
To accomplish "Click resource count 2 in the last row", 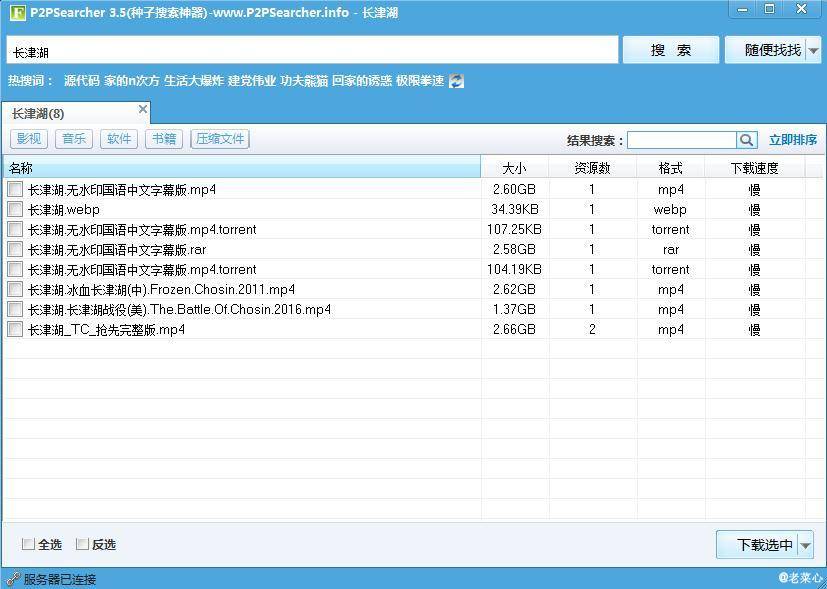I will [x=592, y=330].
